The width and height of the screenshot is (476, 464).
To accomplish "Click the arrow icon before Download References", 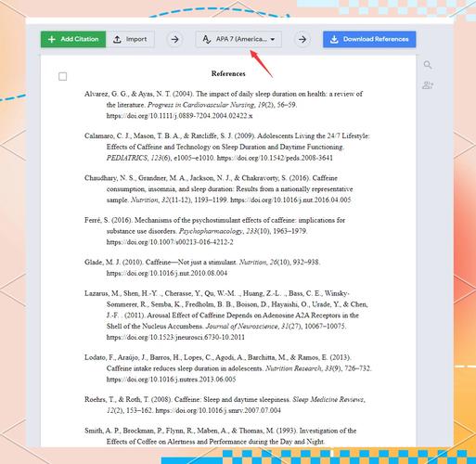I will click(302, 40).
